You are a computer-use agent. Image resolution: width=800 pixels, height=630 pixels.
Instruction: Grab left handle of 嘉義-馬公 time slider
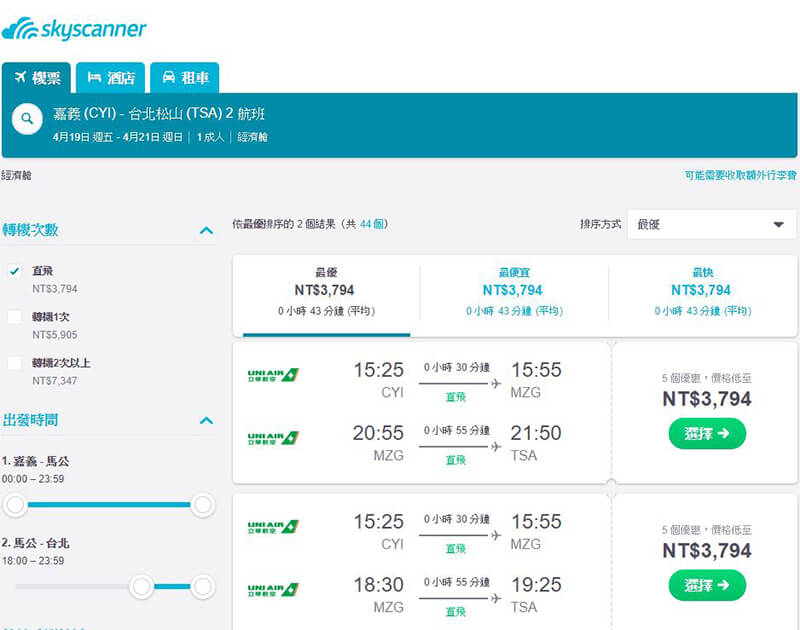[15, 505]
